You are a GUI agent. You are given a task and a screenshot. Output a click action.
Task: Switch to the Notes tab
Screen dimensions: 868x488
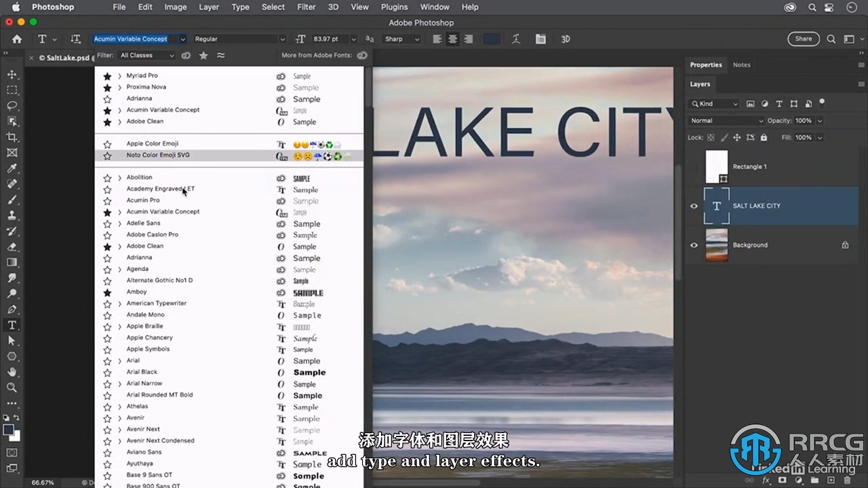(742, 65)
